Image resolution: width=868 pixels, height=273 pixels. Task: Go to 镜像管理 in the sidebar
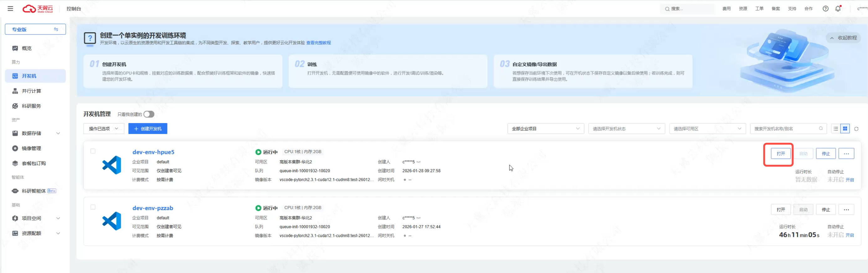(31, 148)
